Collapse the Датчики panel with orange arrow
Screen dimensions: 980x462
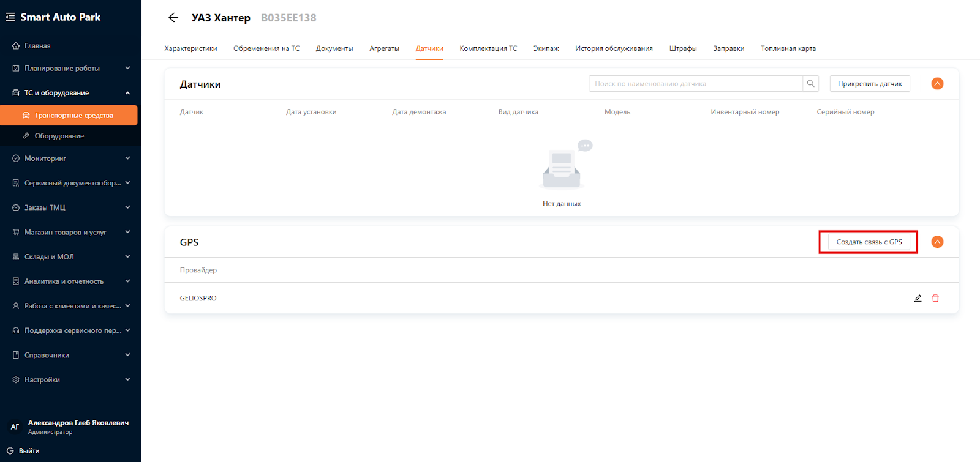click(x=937, y=84)
